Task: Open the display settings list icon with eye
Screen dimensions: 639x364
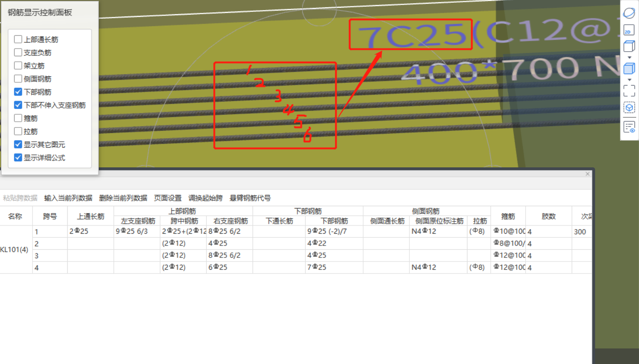Action: [x=629, y=127]
